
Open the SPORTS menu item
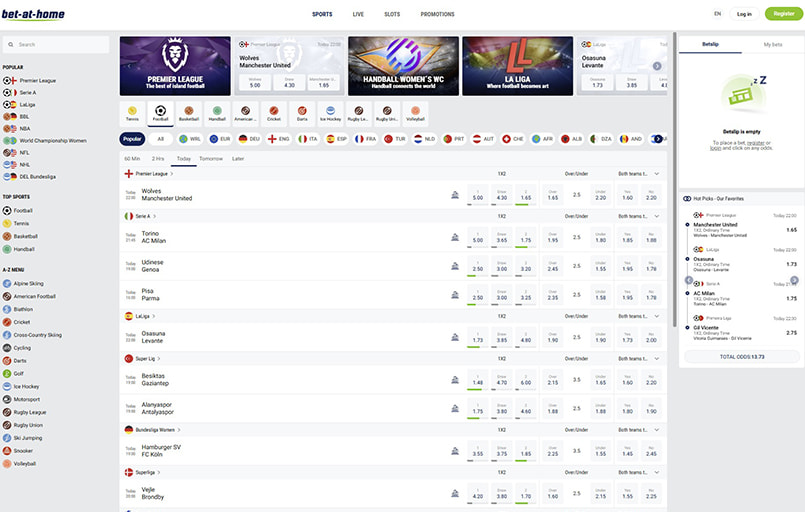click(x=322, y=14)
